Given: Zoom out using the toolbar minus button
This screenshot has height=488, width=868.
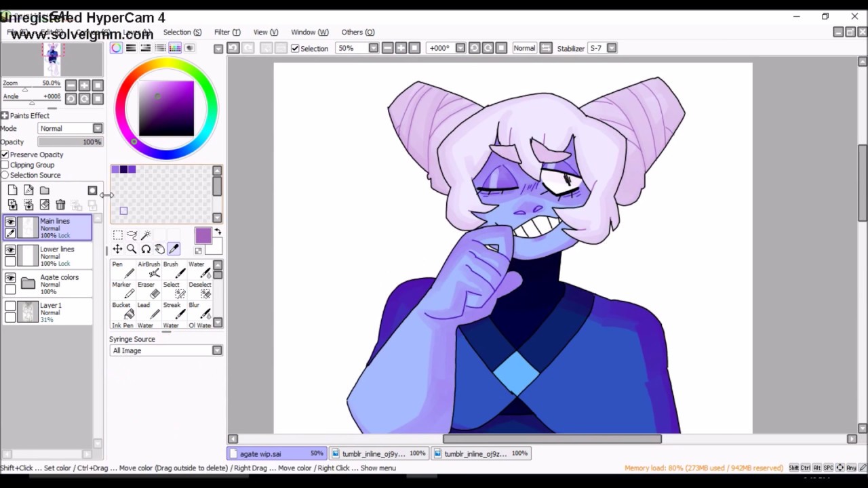Looking at the screenshot, I should [x=387, y=48].
